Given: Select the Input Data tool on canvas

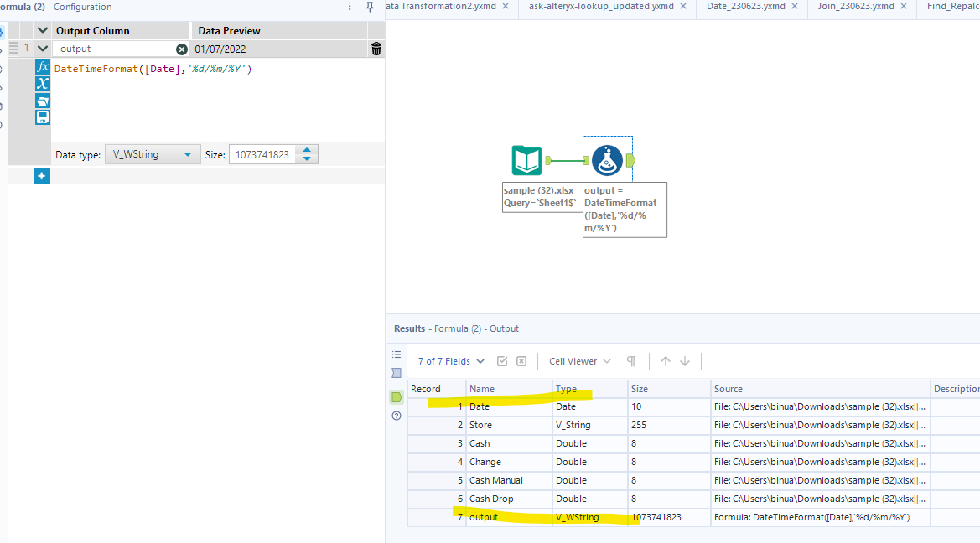Looking at the screenshot, I should click(526, 160).
